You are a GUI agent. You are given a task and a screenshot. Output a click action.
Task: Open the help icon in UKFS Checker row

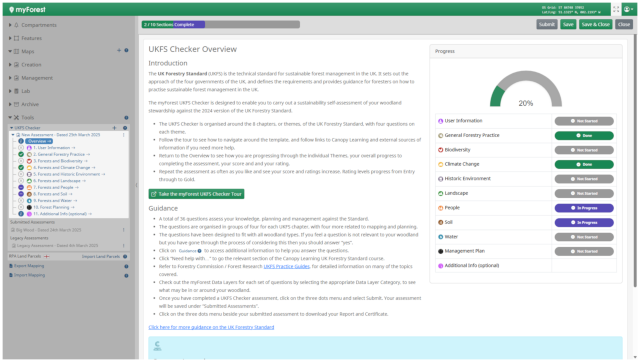pyautogui.click(x=125, y=128)
